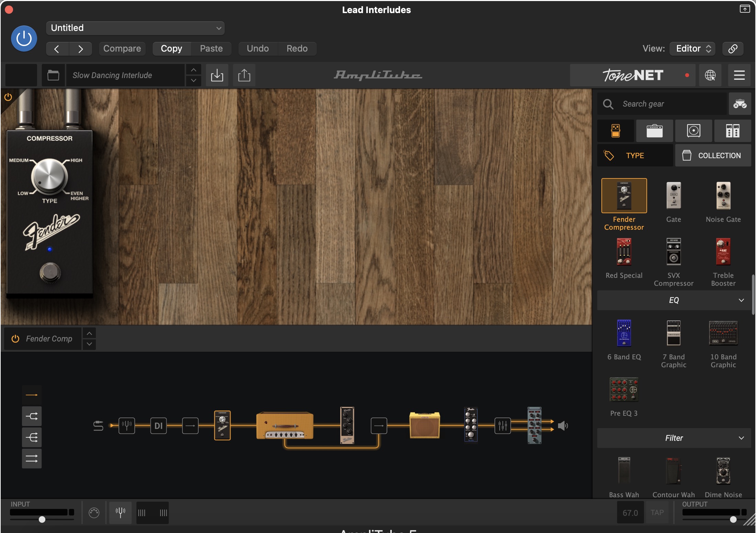Go to the previous preset arrow

pyautogui.click(x=57, y=49)
